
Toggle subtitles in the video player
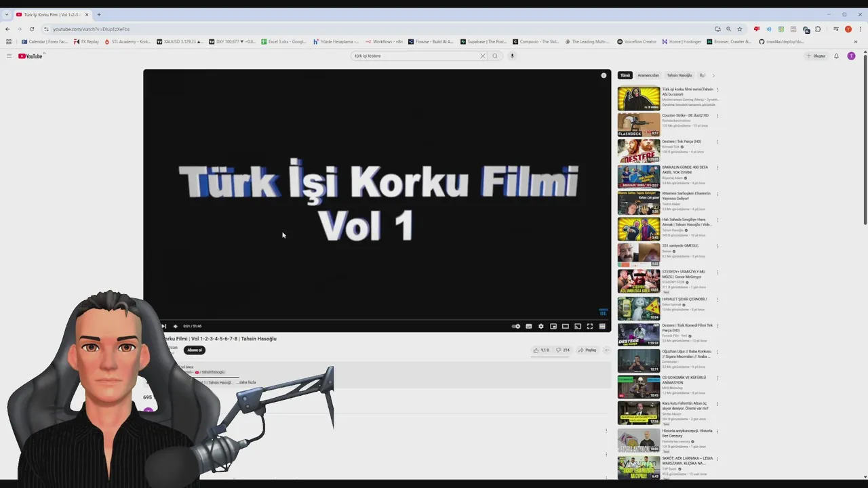pos(529,326)
